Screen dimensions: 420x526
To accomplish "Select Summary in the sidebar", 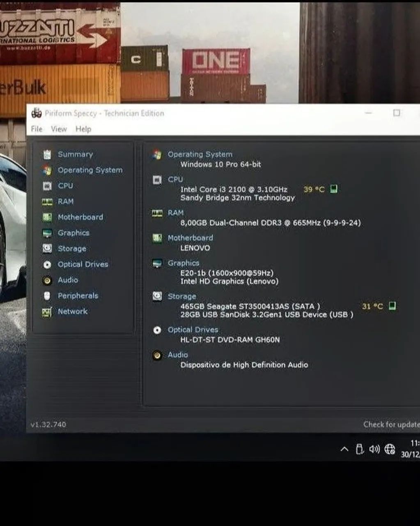I will (75, 154).
